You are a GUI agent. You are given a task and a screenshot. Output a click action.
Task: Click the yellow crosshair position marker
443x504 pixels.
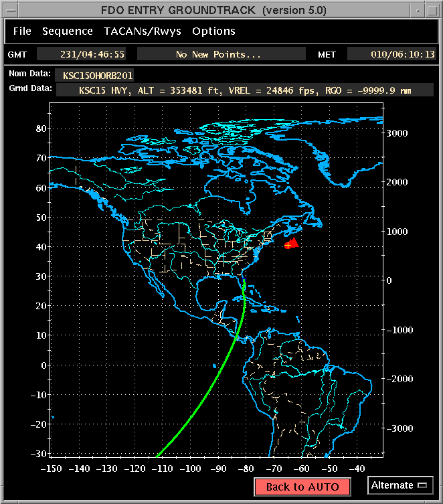coord(287,246)
